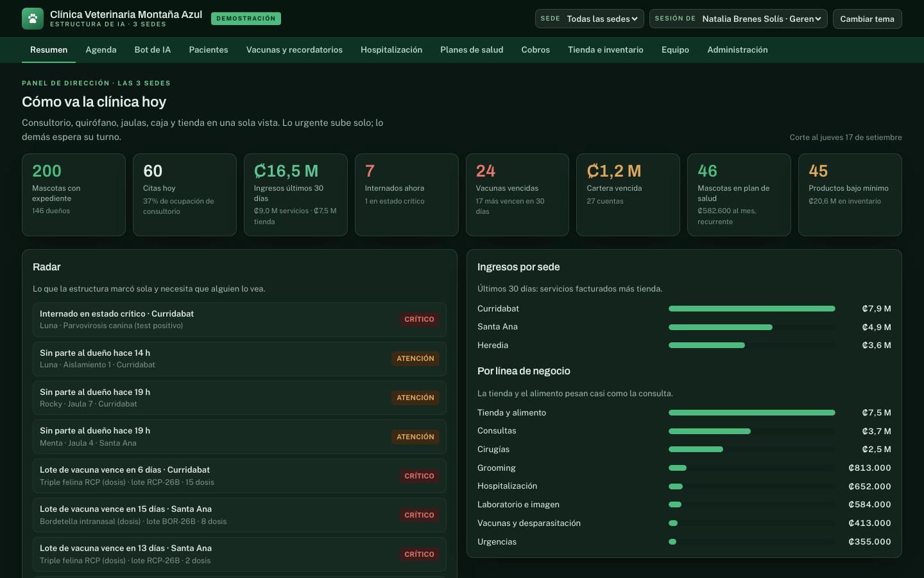Image resolution: width=924 pixels, height=578 pixels.
Task: Click the DEMOSTRACIÓN badge
Action: [246, 19]
